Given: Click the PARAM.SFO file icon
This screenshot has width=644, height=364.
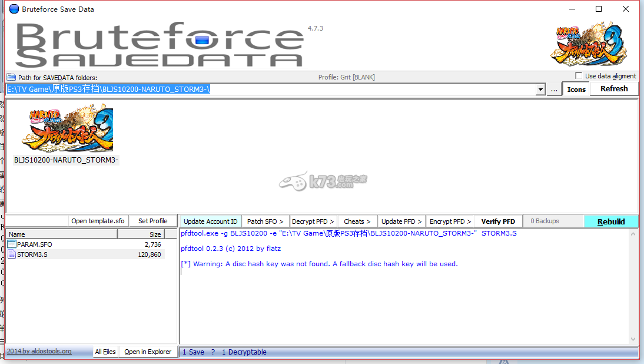Looking at the screenshot, I should [12, 244].
